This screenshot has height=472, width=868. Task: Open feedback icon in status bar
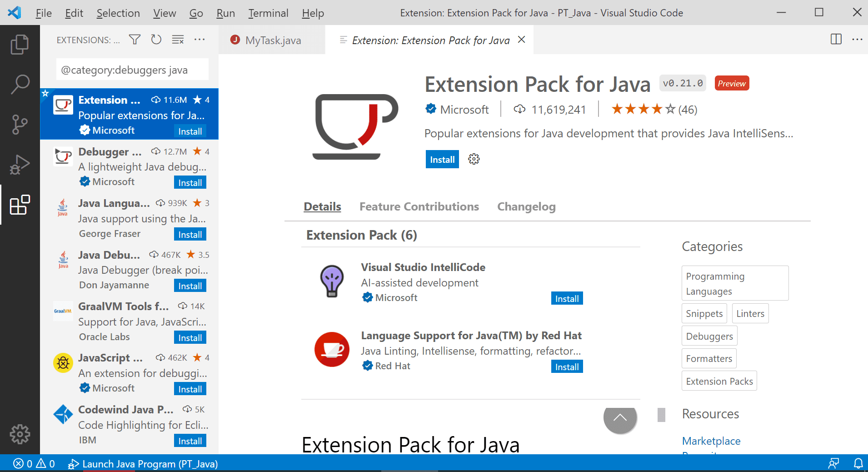[x=833, y=463]
